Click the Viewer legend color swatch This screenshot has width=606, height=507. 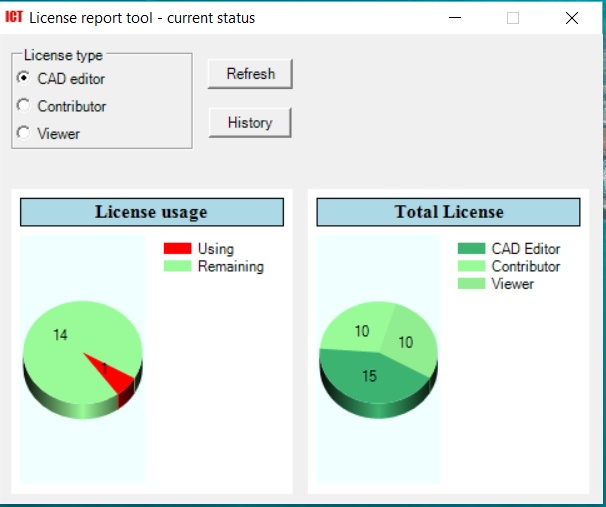click(472, 283)
